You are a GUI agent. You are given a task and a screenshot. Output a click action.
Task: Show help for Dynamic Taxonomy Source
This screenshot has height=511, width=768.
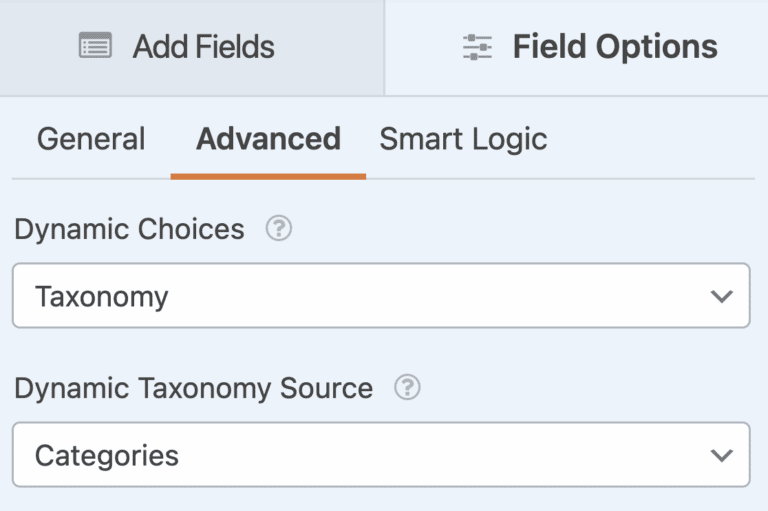407,388
